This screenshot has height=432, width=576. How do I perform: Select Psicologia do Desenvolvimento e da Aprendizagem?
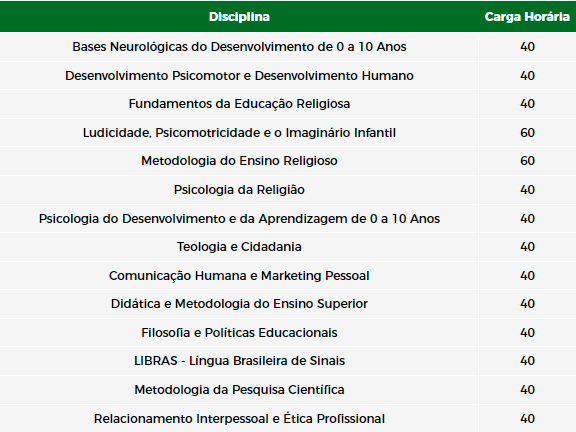239,219
